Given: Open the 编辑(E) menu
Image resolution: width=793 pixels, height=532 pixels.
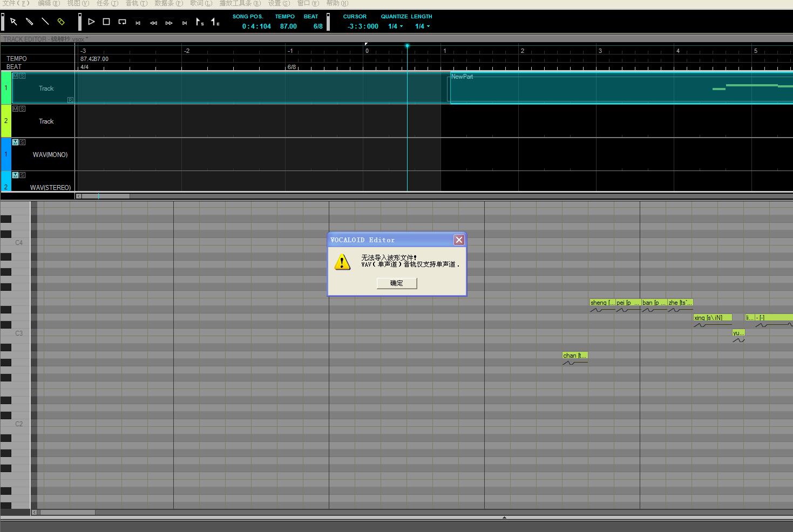Looking at the screenshot, I should [49, 3].
